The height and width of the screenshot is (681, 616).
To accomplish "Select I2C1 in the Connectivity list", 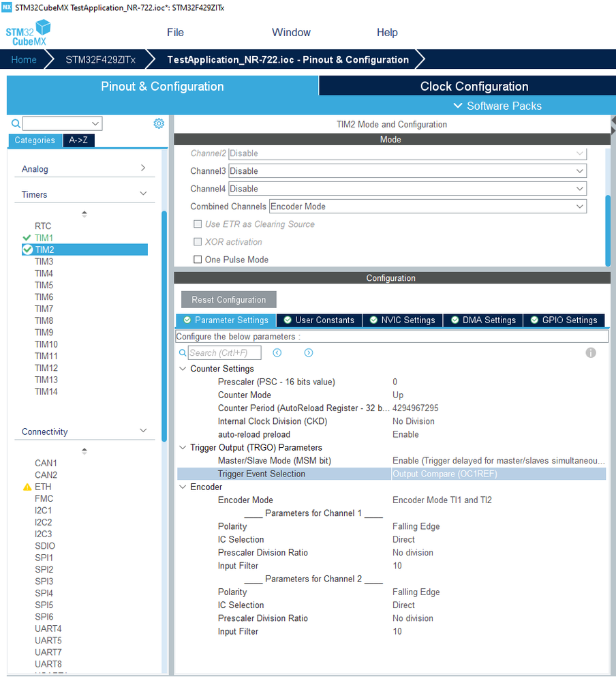I will [44, 511].
